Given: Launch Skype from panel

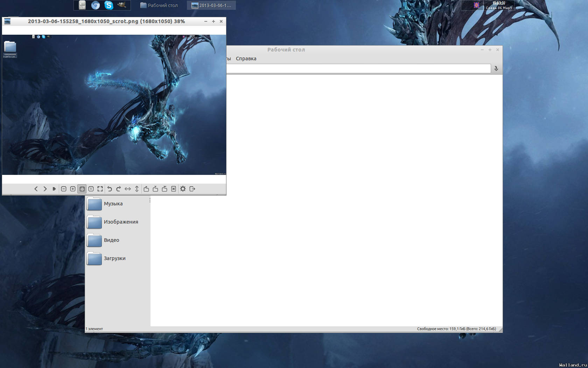Looking at the screenshot, I should 109,5.
